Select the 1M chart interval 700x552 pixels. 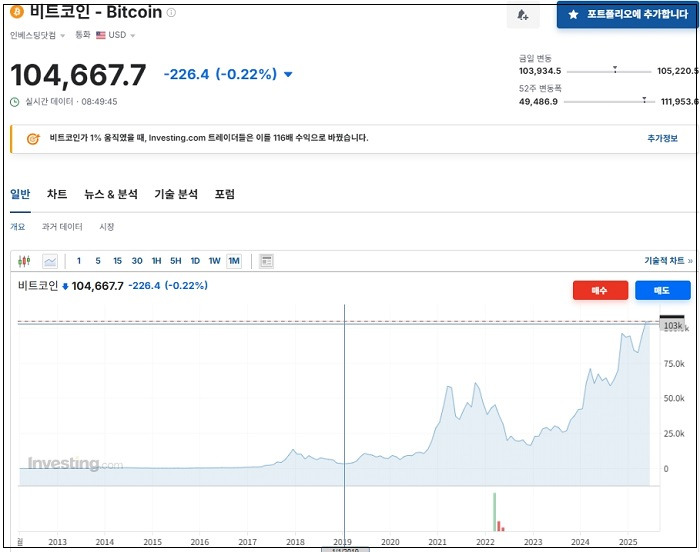(234, 261)
